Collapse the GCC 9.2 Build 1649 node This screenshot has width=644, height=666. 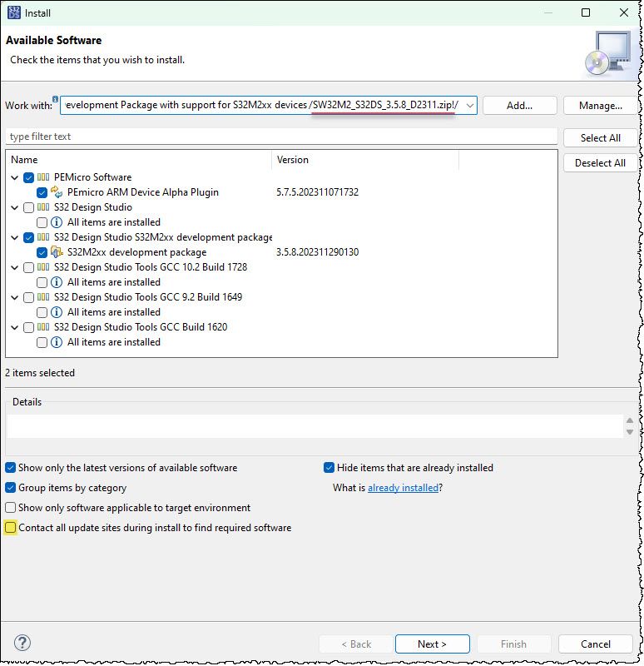(14, 297)
